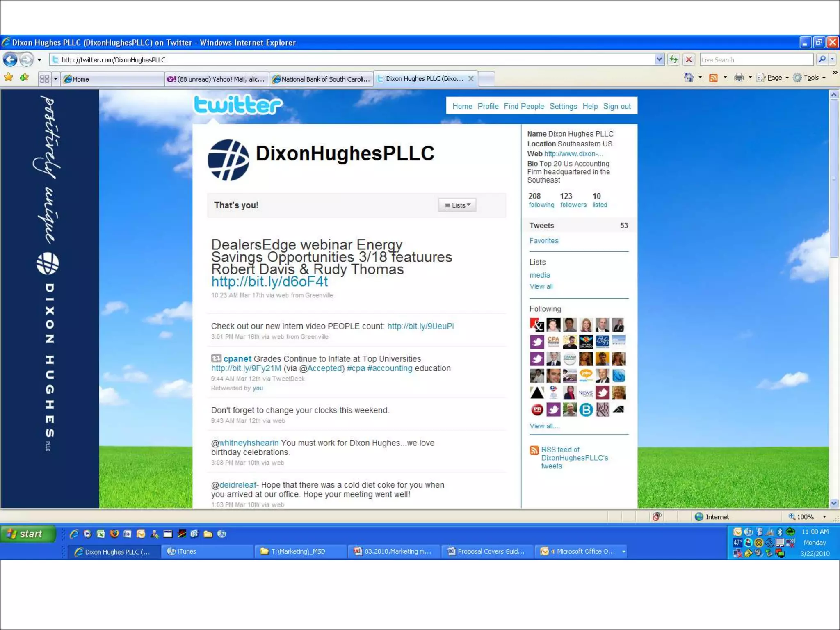840x630 pixels.
Task: Click the Stop loading red X icon
Action: click(x=689, y=60)
